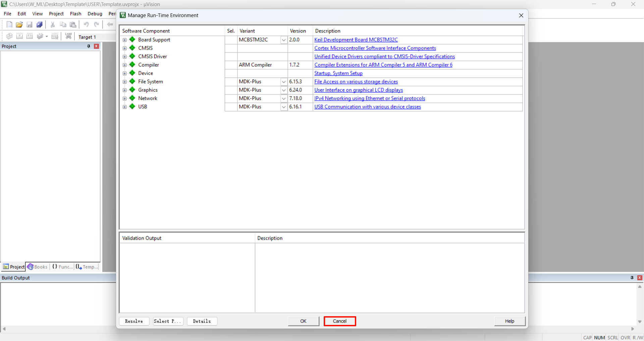Click the Details button
This screenshot has height=341, width=644.
pyautogui.click(x=202, y=321)
